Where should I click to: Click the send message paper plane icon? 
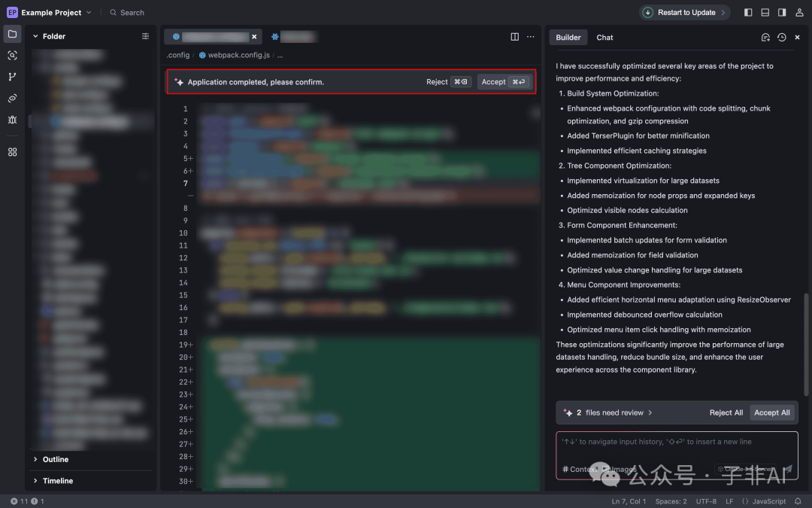788,469
